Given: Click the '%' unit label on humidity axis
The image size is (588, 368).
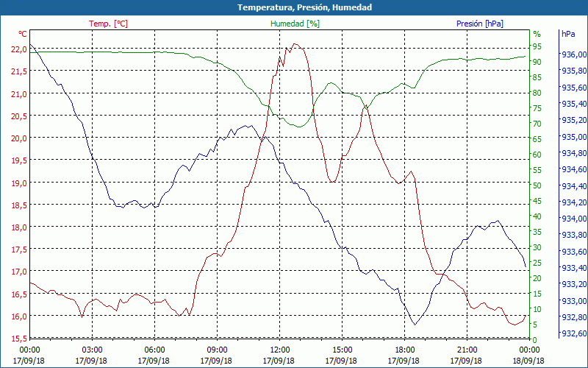Looking at the screenshot, I should click(537, 34).
